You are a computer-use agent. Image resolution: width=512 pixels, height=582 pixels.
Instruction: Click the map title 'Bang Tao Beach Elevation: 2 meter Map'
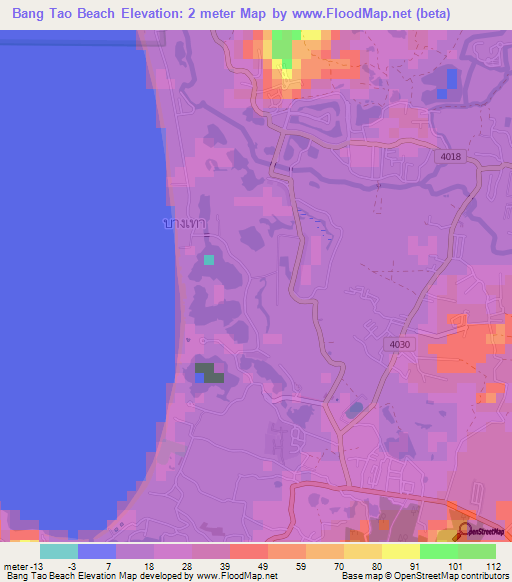[x=139, y=14]
